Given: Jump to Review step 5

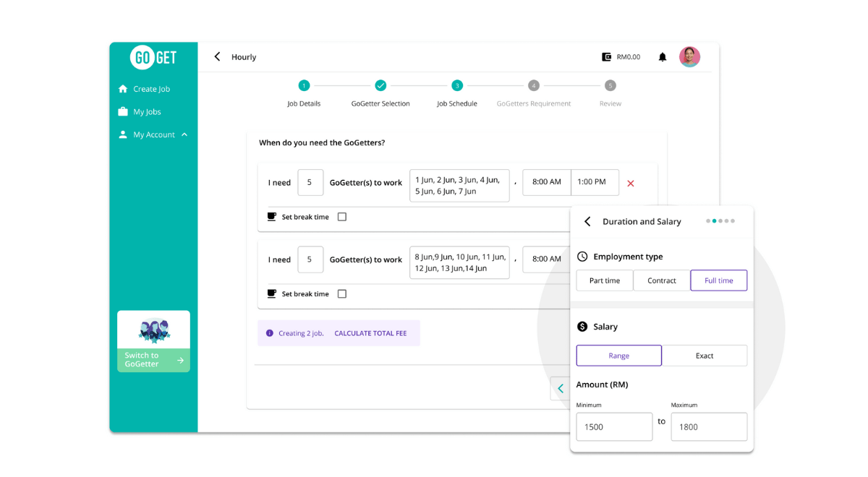Looking at the screenshot, I should point(610,85).
